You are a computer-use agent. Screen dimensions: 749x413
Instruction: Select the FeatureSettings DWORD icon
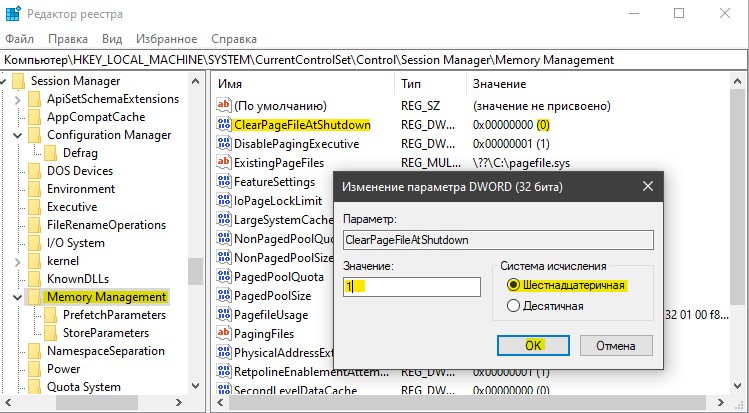[x=224, y=182]
